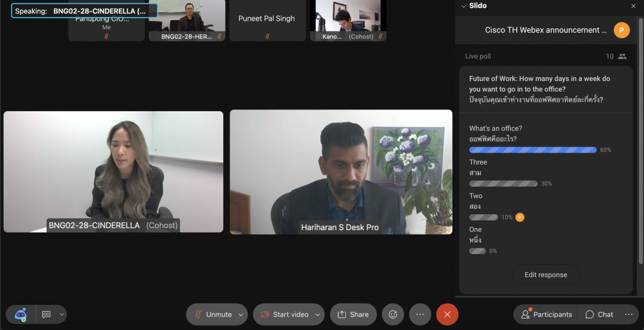
Task: Click Edit response in the poll
Action: click(545, 275)
